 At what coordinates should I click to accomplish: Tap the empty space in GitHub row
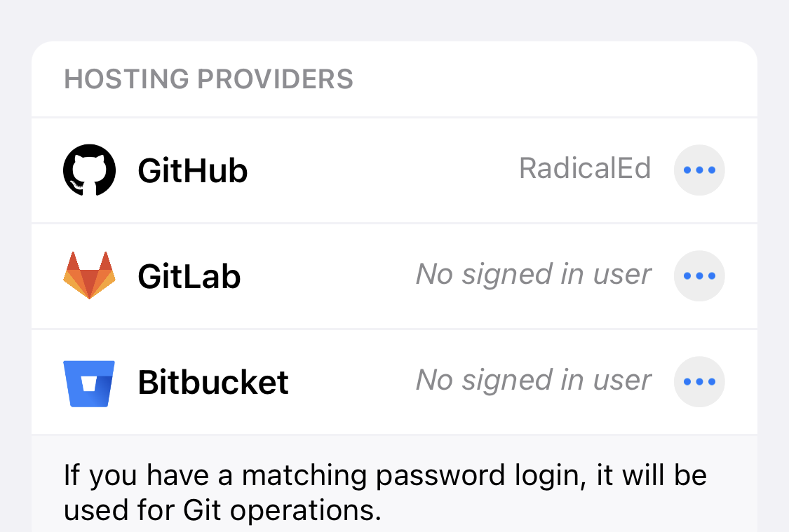pos(382,170)
